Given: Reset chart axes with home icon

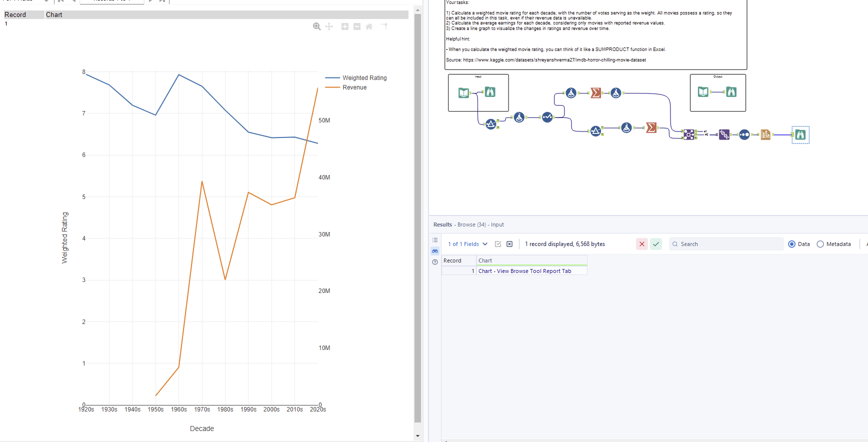Looking at the screenshot, I should click(369, 26).
